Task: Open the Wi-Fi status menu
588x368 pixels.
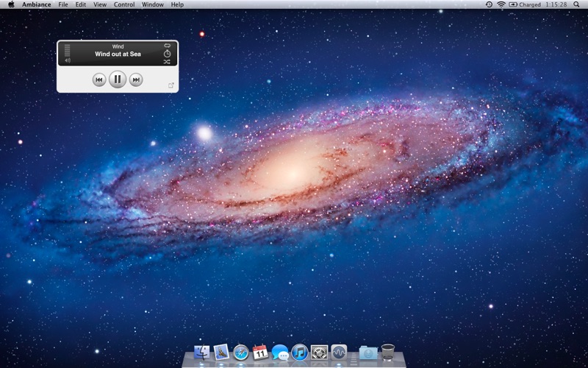Action: point(501,4)
